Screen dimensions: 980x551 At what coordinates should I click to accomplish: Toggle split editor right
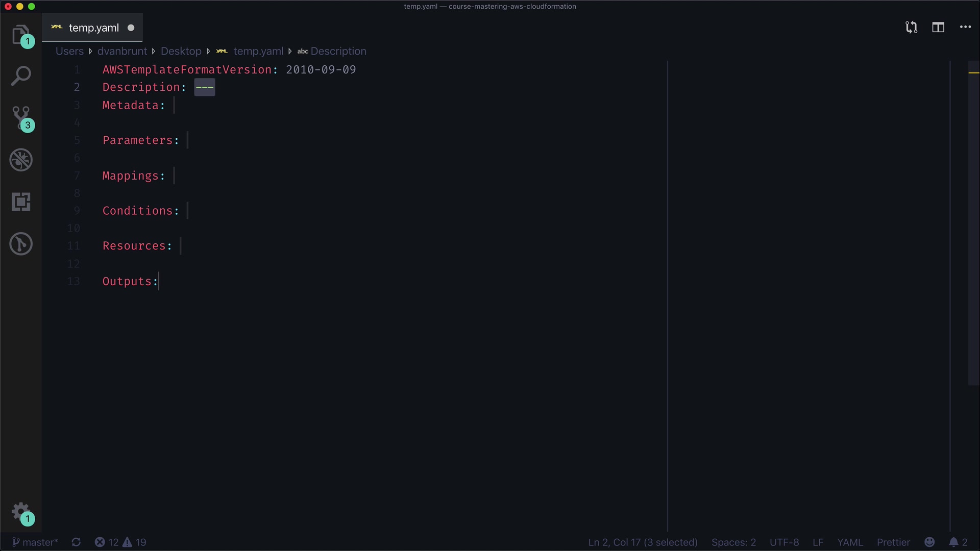pyautogui.click(x=938, y=28)
